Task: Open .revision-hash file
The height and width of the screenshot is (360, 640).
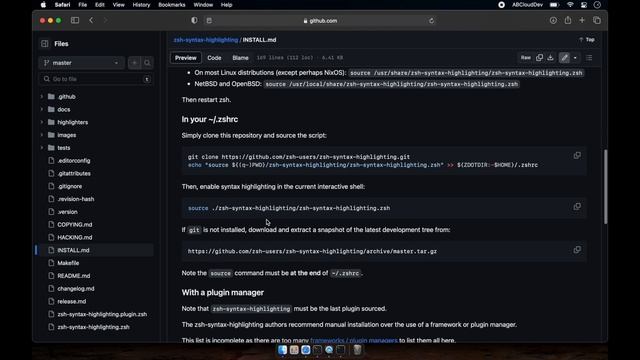Action: 76,199
